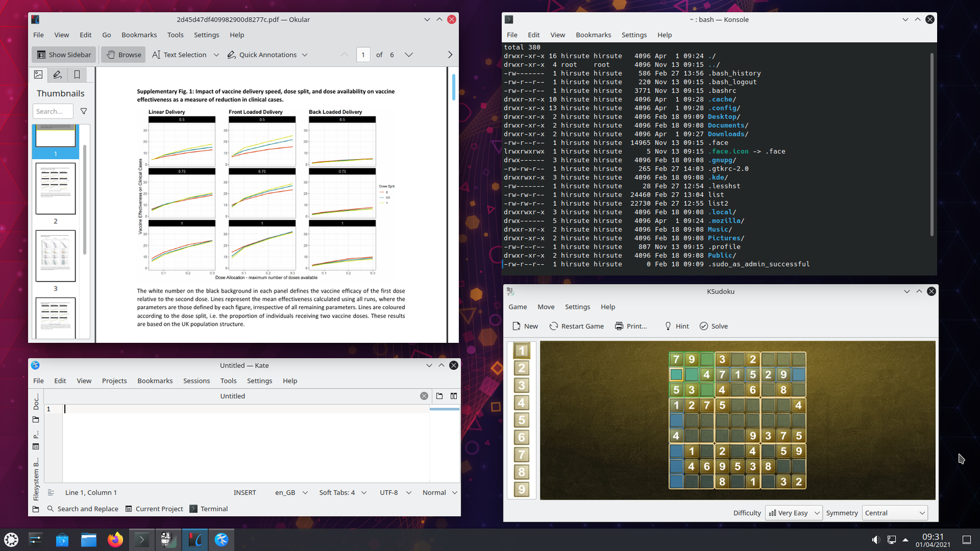Toggle the Terminal panel in Kate
The image size is (980, 551).
[208, 509]
